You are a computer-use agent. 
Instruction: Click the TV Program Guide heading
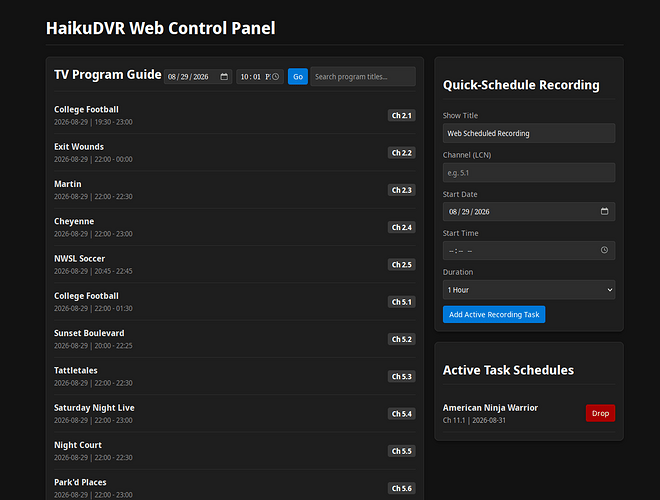tap(108, 74)
